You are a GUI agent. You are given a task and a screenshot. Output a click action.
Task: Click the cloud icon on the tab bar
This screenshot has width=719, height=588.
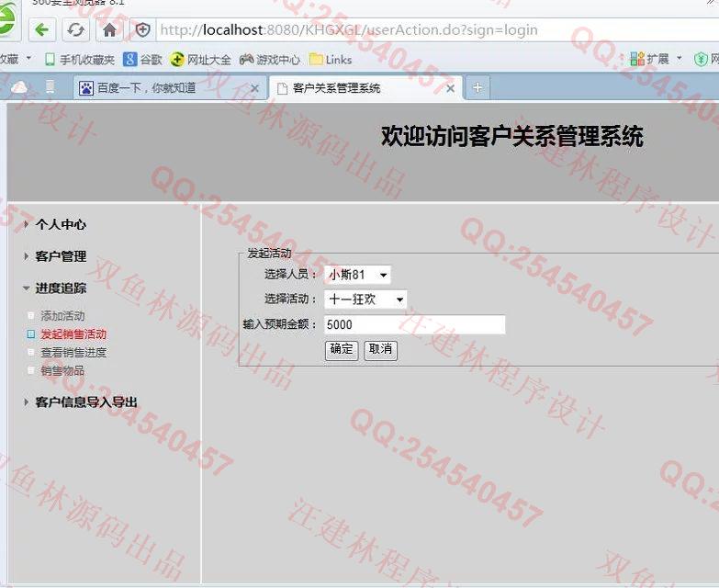18,86
